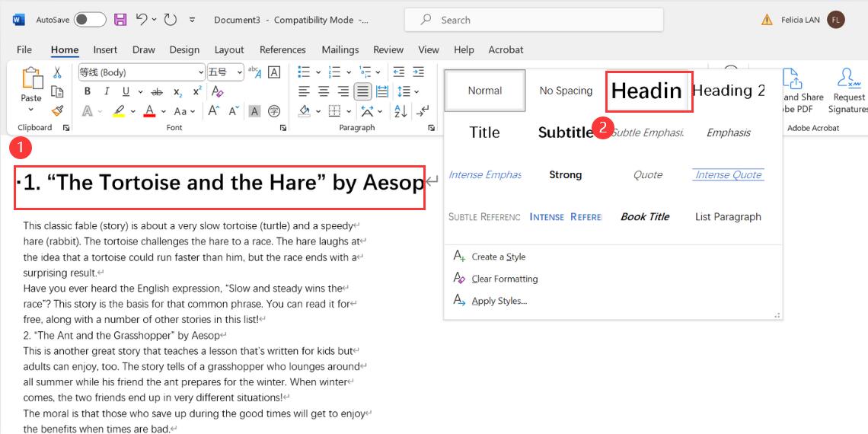Screen dimensions: 868x434
Task: Sort text with A-Z icon
Action: pyautogui.click(x=400, y=111)
